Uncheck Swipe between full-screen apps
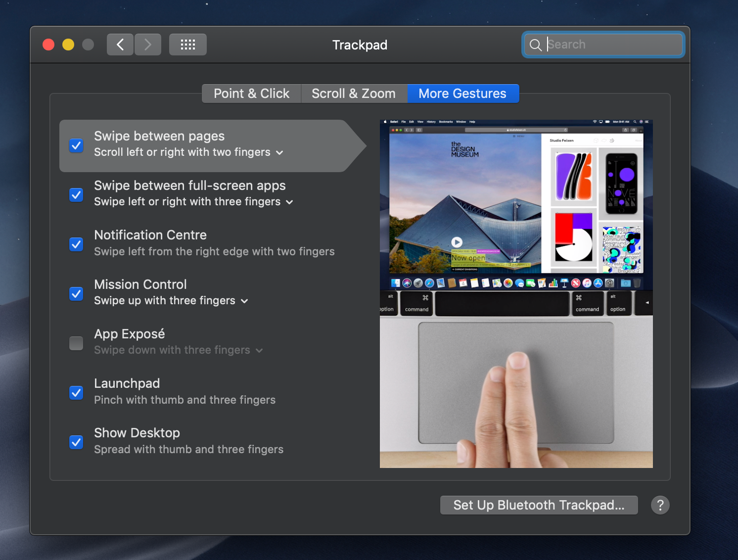Screen dimensions: 738x560 (x=76, y=195)
